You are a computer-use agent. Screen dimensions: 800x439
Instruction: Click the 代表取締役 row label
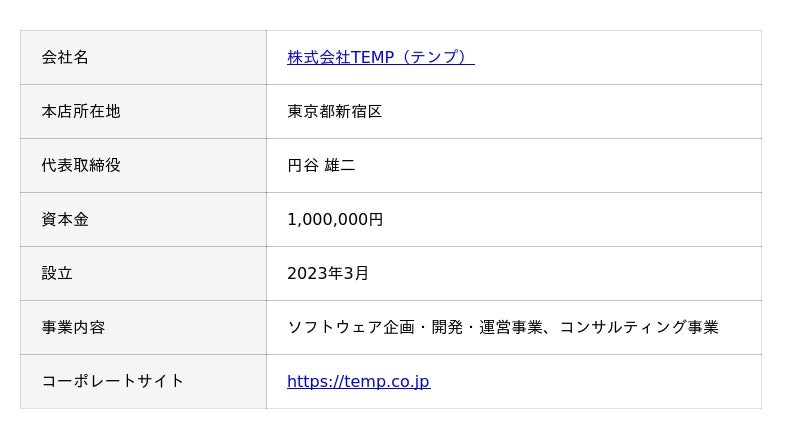pos(81,166)
